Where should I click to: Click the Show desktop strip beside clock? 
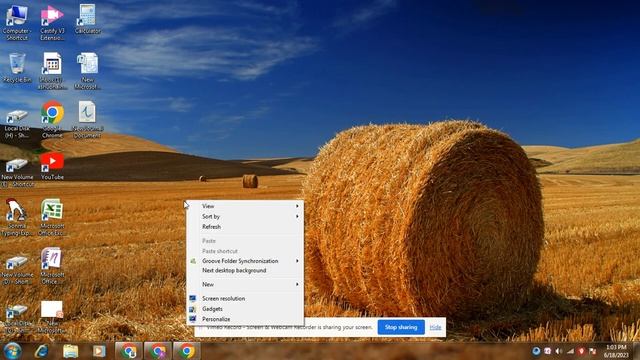click(636, 351)
